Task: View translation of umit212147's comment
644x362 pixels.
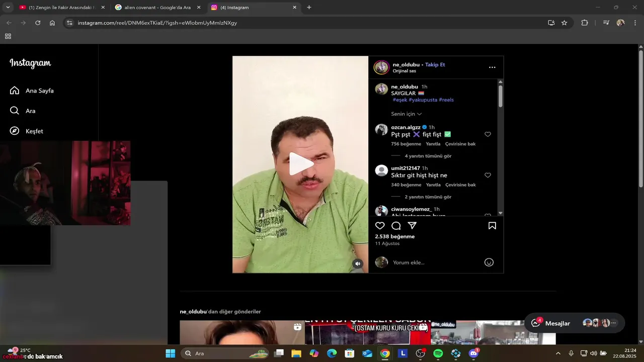Action: (460, 185)
